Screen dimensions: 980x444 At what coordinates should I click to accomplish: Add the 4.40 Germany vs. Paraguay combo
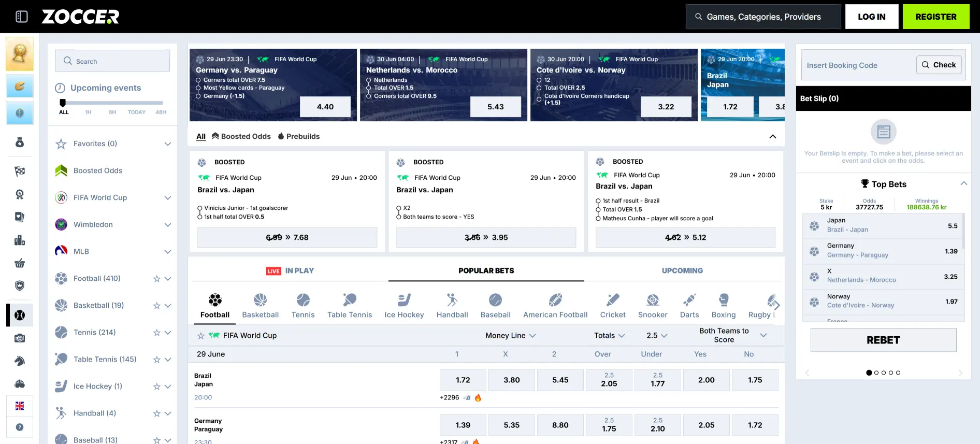(x=325, y=107)
